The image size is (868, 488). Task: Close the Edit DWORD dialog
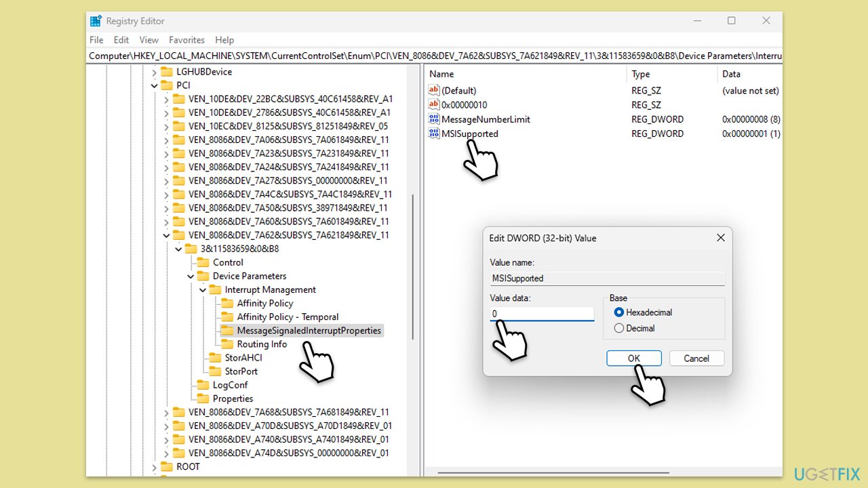point(720,238)
